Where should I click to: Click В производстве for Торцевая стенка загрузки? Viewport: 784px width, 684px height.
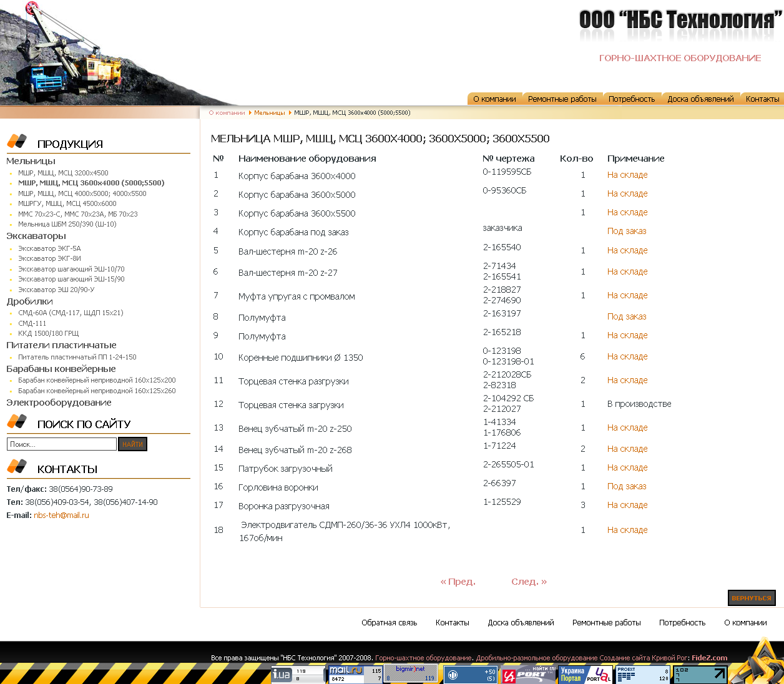coord(639,404)
